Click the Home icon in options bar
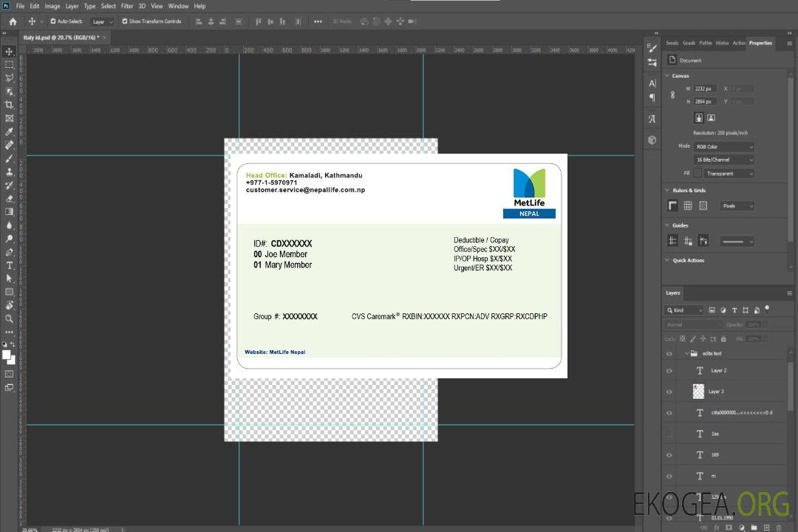Screen dimensions: 798x532 tap(13, 21)
